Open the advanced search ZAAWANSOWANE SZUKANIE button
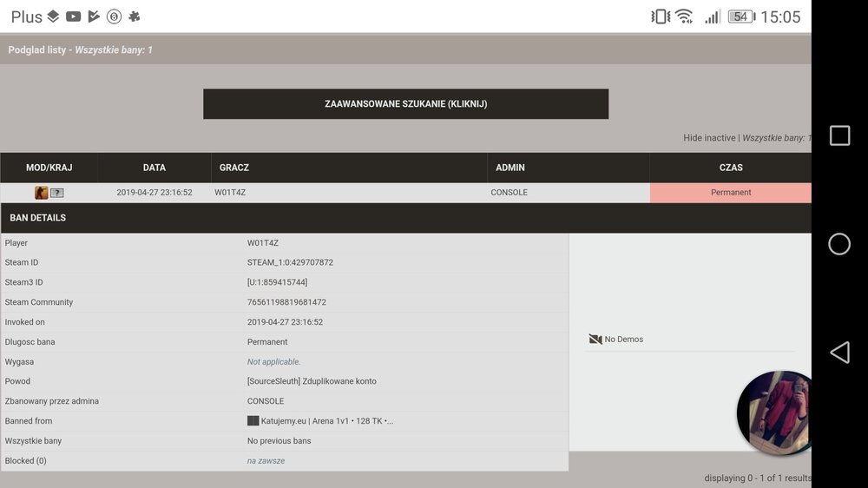 (405, 104)
